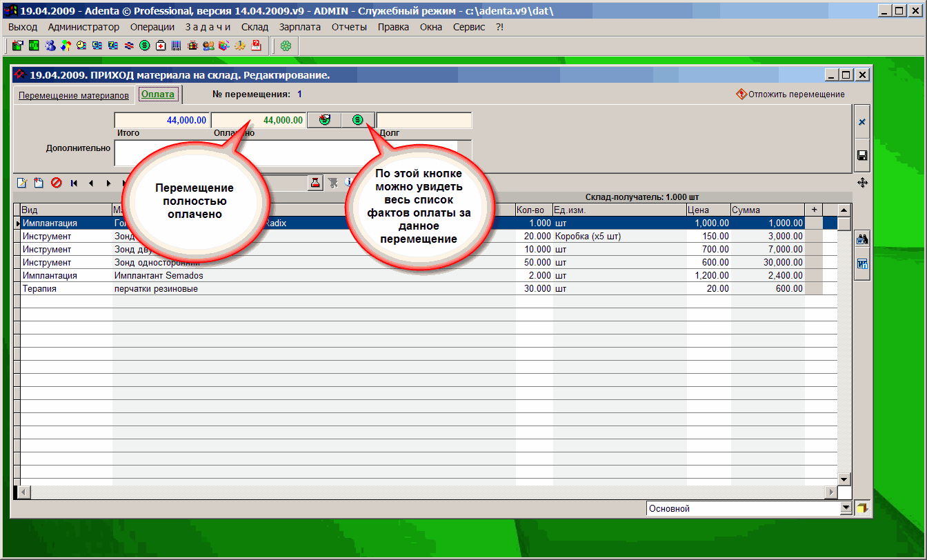Click the first-aid kit toolbar icon
The height and width of the screenshot is (560, 927).
[161, 46]
